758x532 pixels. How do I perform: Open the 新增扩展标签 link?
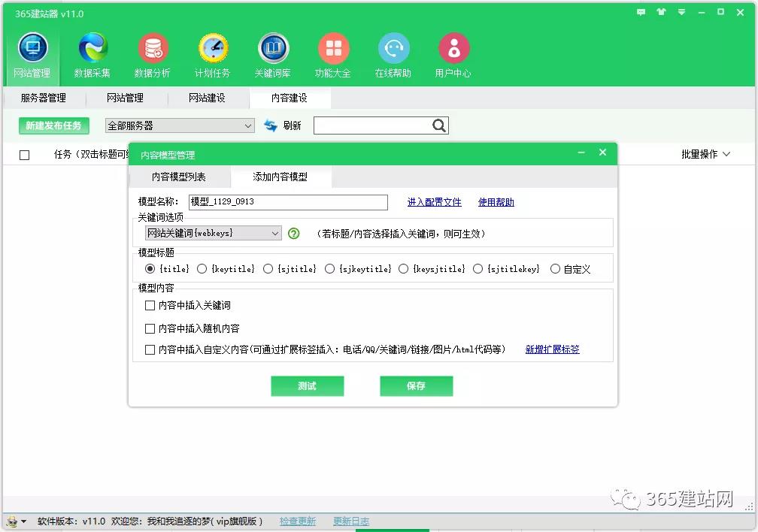pos(552,349)
